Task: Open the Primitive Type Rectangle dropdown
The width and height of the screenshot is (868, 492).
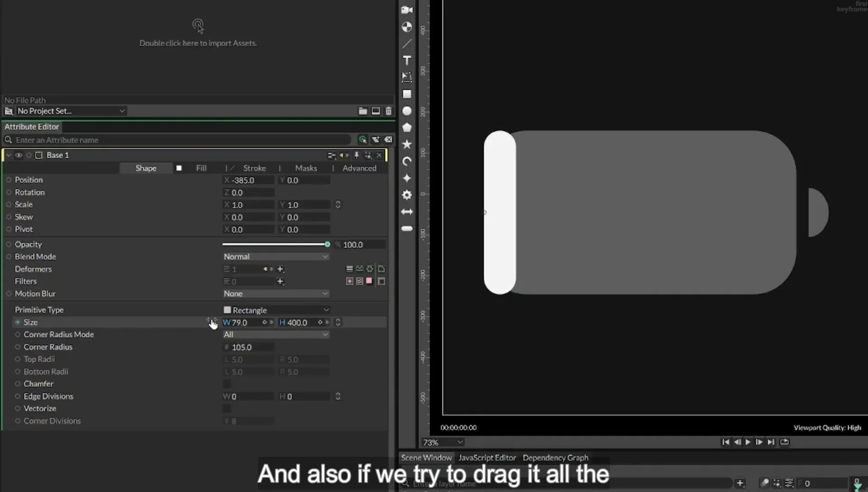Action: tap(276, 310)
